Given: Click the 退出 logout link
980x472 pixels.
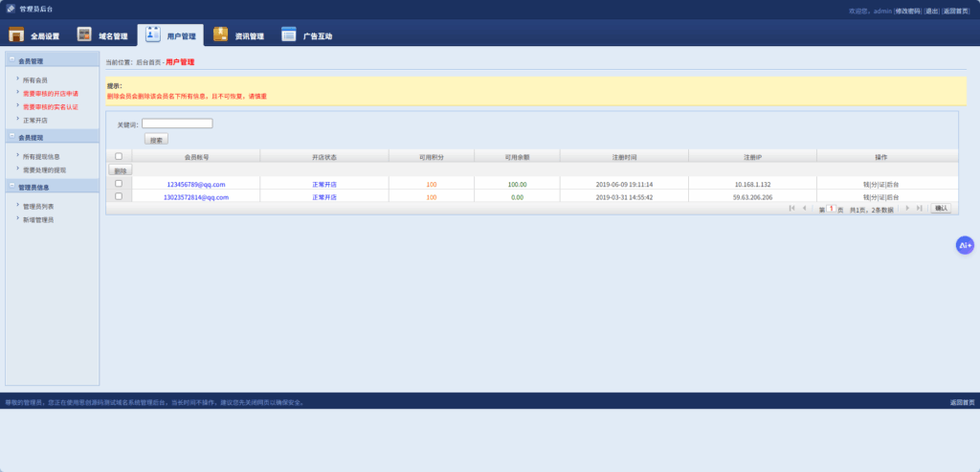Looking at the screenshot, I should [931, 11].
